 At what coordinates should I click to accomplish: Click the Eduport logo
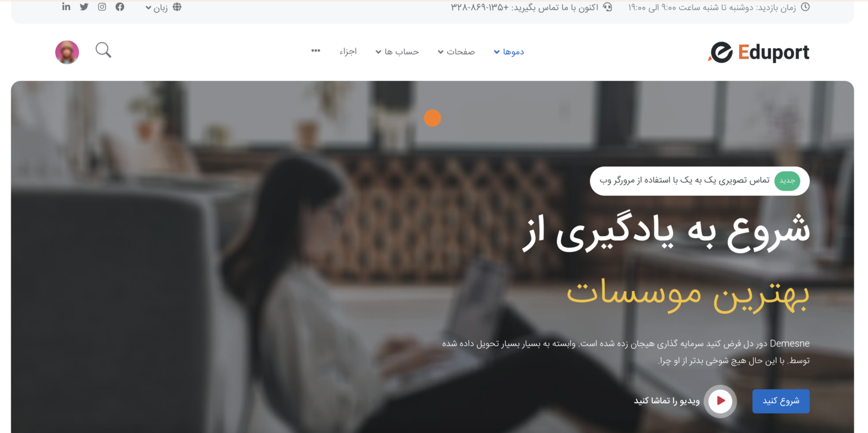click(x=759, y=52)
